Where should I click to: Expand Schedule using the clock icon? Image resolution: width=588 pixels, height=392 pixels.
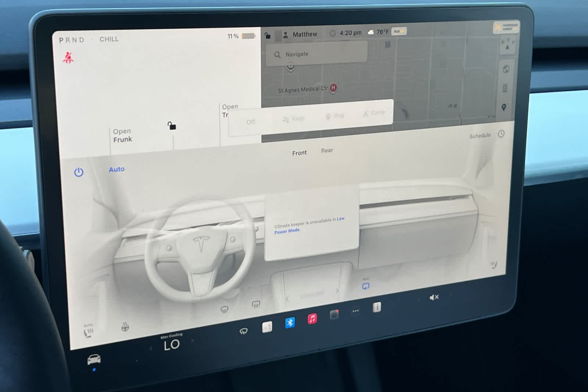click(501, 135)
